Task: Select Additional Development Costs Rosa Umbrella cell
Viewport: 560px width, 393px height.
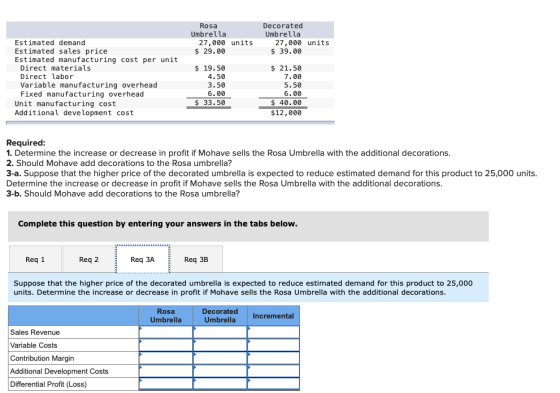Action: pos(166,371)
